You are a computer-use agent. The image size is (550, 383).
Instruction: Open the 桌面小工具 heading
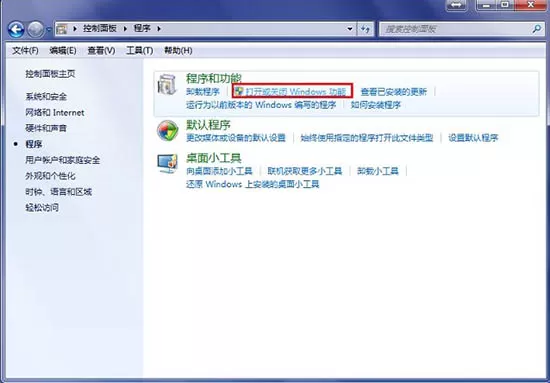[214, 158]
